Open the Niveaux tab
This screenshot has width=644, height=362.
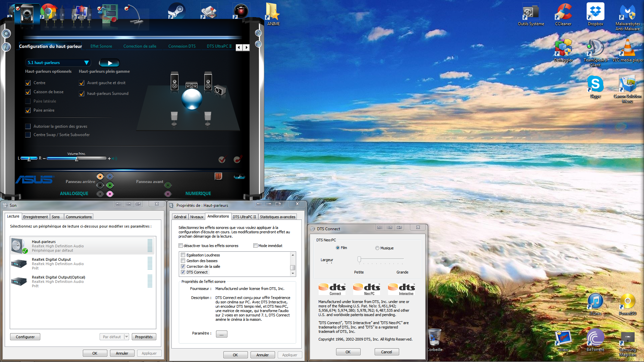pyautogui.click(x=197, y=217)
